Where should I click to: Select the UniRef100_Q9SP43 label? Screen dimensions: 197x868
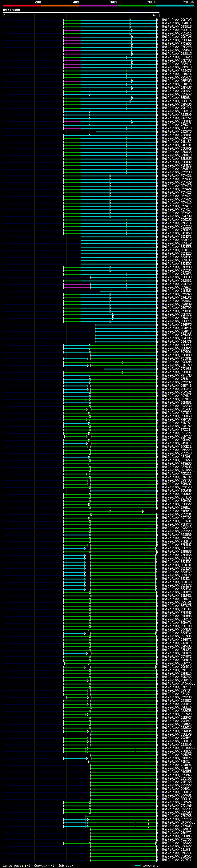click(x=177, y=50)
